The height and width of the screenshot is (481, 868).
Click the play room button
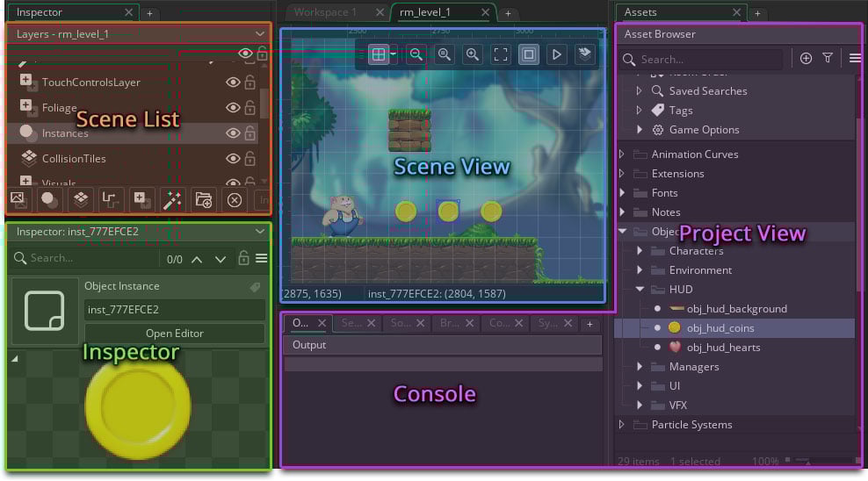click(557, 54)
